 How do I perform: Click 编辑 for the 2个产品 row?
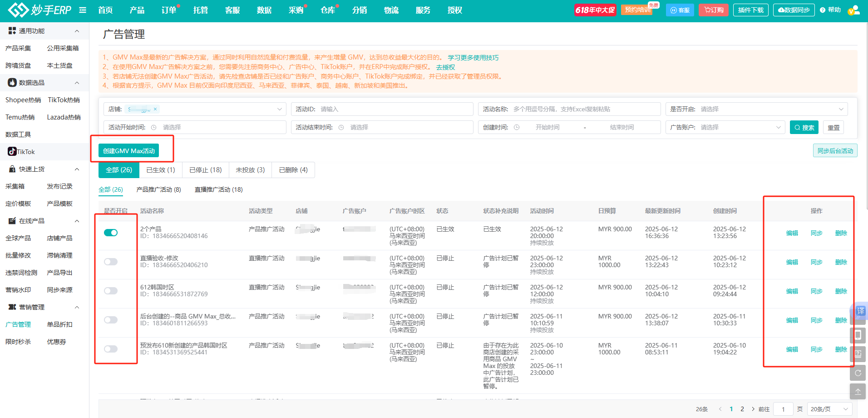click(792, 233)
